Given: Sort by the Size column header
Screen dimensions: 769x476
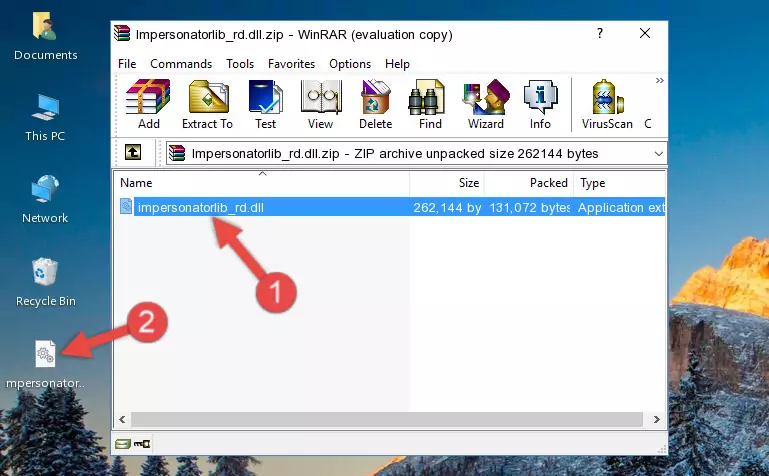Looking at the screenshot, I should coord(447,183).
